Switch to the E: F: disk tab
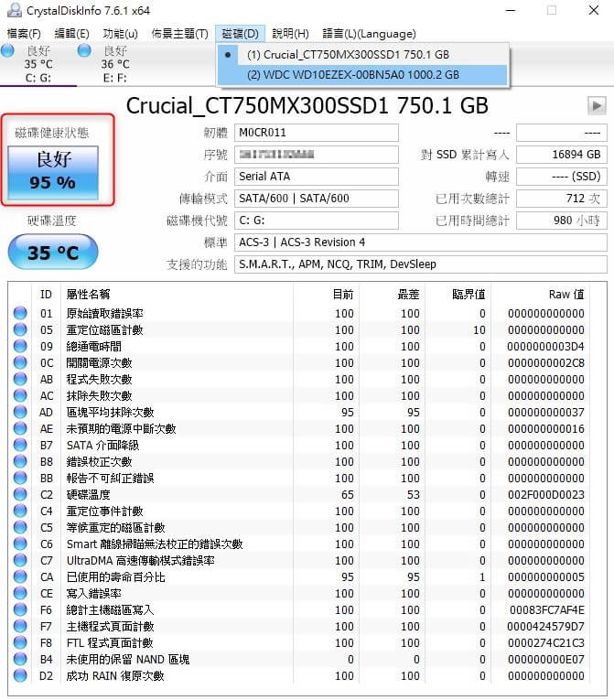Viewport: 614px width, 700px height. pos(115,64)
